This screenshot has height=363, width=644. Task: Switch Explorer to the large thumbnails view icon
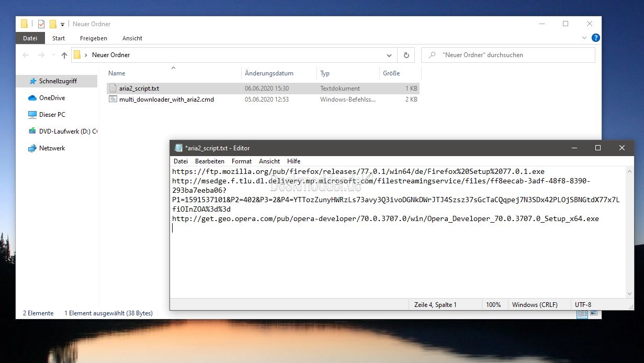(x=593, y=313)
